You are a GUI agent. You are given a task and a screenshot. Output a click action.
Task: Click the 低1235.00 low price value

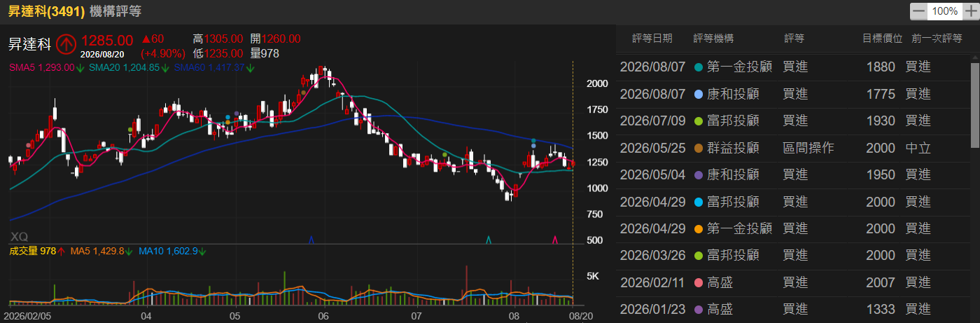click(218, 53)
